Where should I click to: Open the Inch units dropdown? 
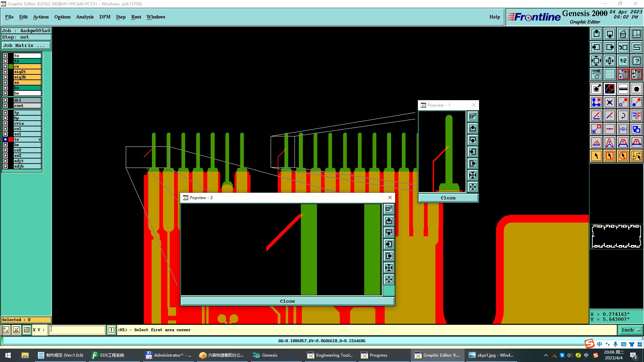coord(631,330)
